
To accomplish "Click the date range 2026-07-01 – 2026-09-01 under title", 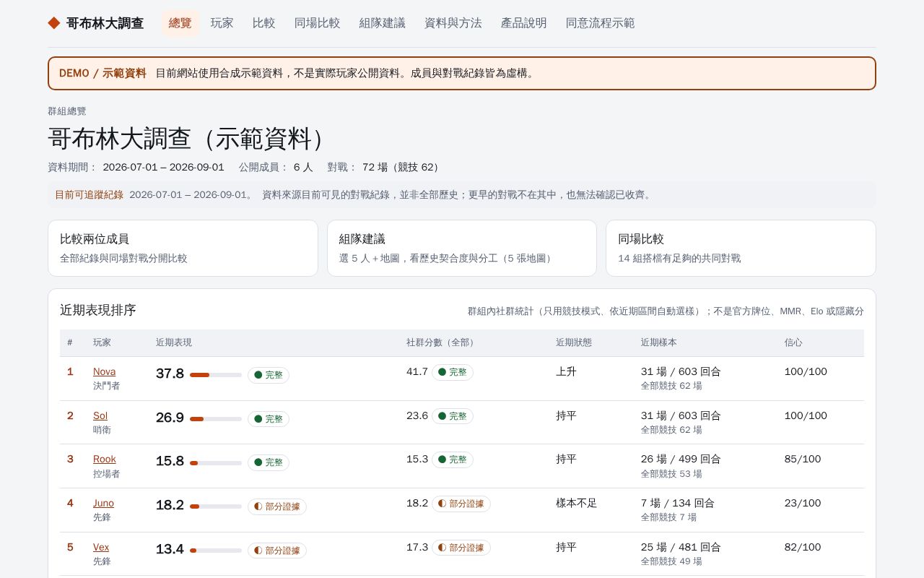I will tap(163, 167).
